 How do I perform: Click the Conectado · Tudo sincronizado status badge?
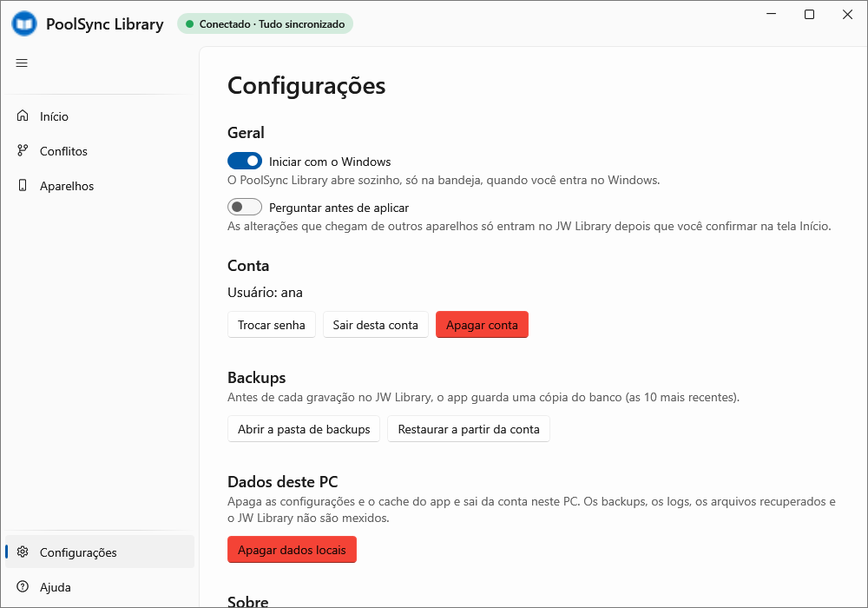tap(265, 23)
